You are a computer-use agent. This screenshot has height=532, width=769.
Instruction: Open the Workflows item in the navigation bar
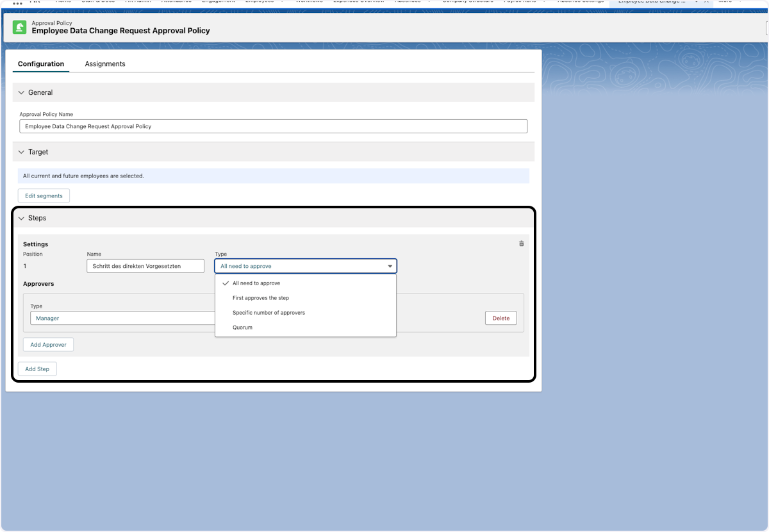click(310, 2)
